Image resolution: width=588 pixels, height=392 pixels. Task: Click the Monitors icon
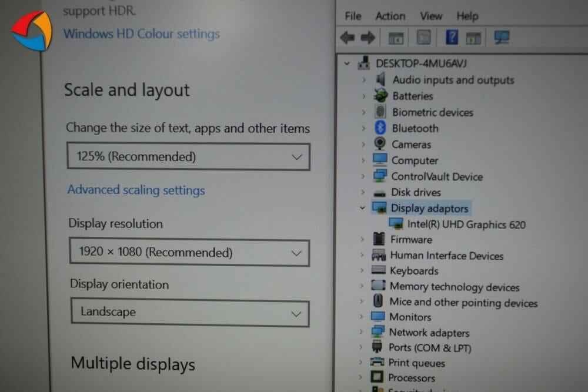pyautogui.click(x=377, y=317)
